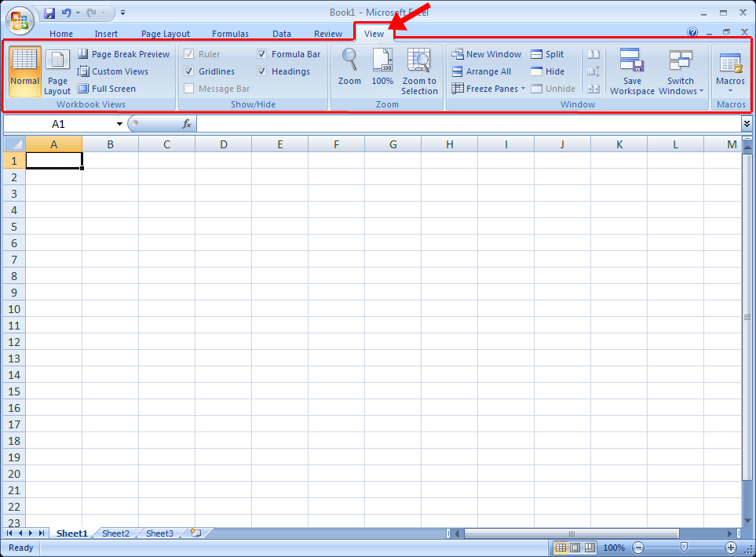The height and width of the screenshot is (557, 756).
Task: Select Page Break Preview in status bar
Action: (590, 548)
